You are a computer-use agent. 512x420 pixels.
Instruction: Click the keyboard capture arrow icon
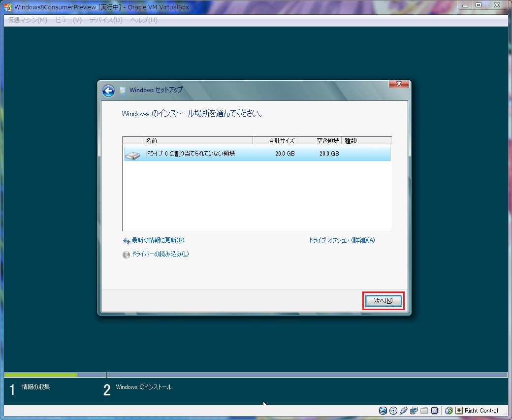(459, 411)
